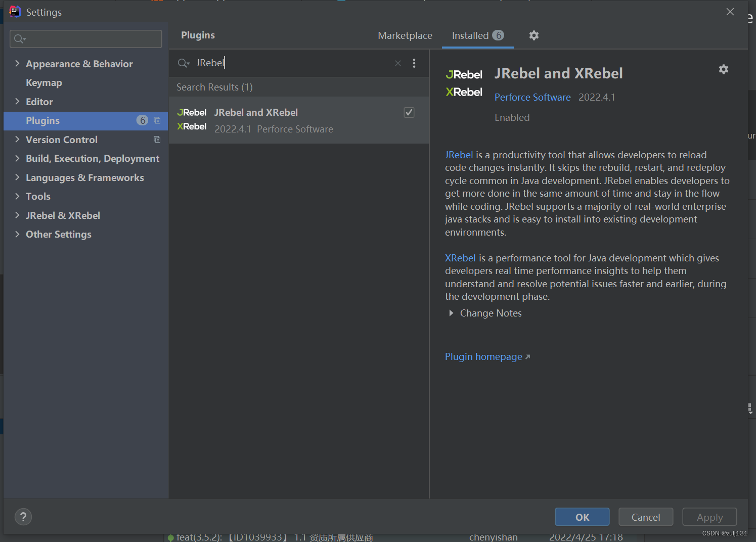The image size is (756, 542).
Task: Switch to the Installed tab
Action: 477,35
